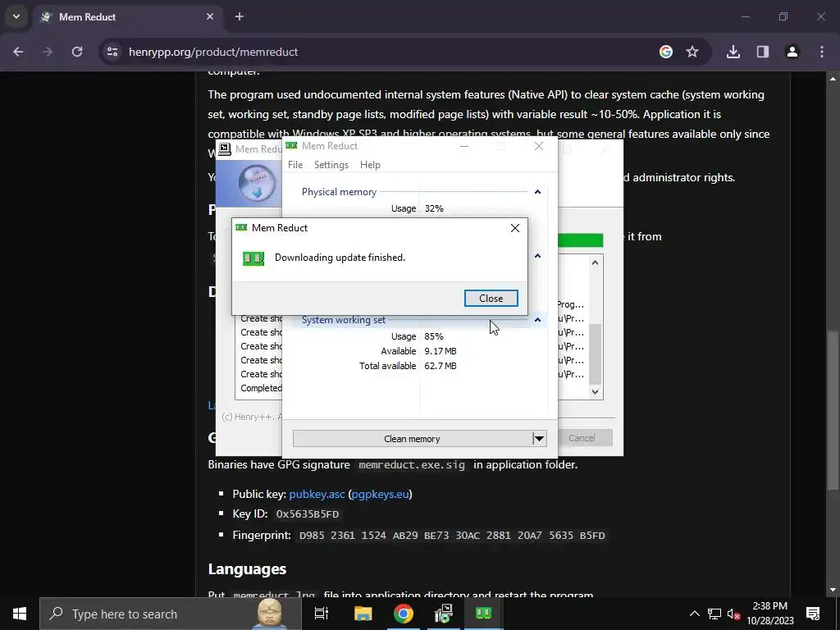Open the pubkey.asc link
840x630 pixels.
tap(317, 495)
